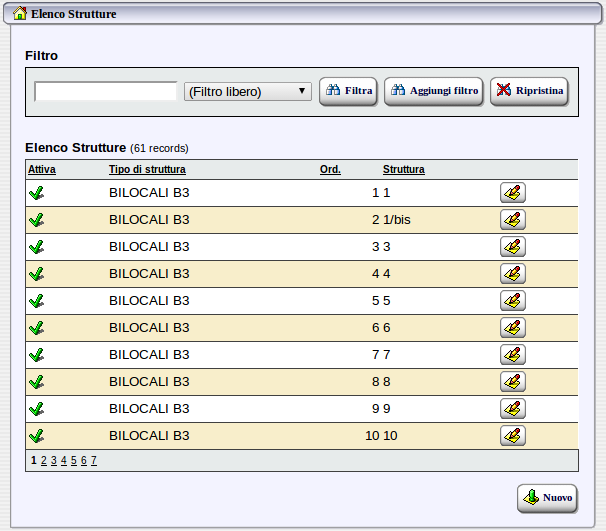Toggle green active checkmark for structure 1

(37, 193)
